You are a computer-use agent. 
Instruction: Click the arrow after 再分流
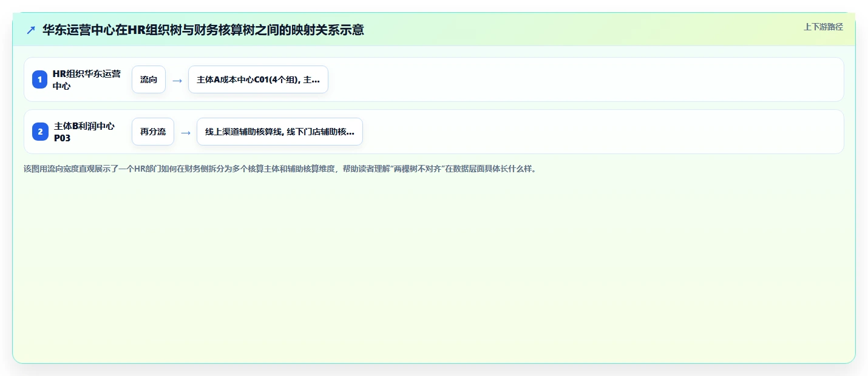(x=186, y=132)
